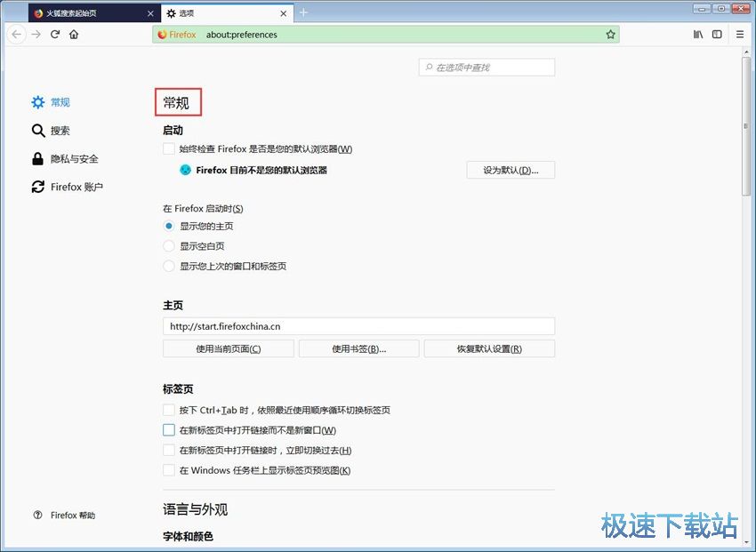This screenshot has height=552, width=756.
Task: Click the gear favicon on 选项 tab
Action: [171, 13]
